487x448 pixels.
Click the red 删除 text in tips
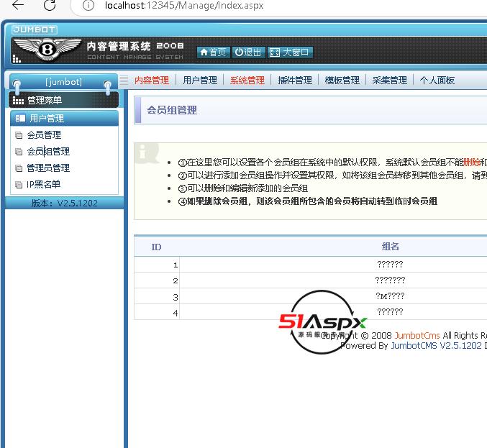471,162
